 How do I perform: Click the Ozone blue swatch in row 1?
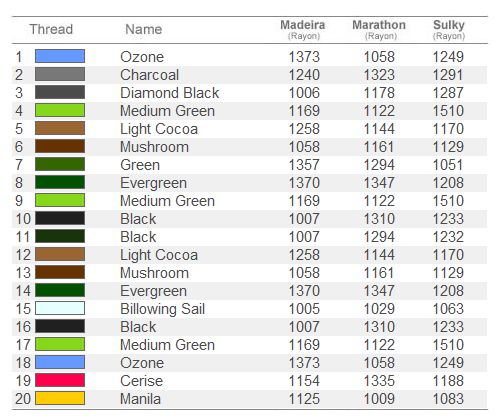click(60, 56)
